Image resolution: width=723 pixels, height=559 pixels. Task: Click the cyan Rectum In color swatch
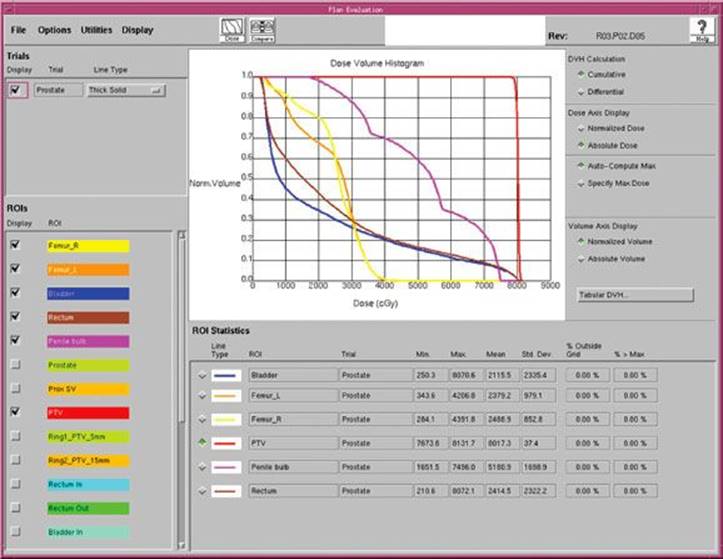pyautogui.click(x=88, y=484)
